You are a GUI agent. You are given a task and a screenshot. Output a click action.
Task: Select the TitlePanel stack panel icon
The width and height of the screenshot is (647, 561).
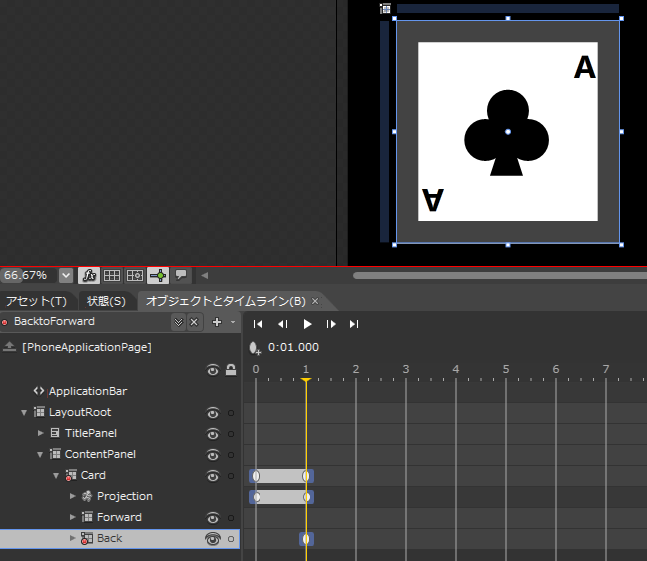coord(55,433)
